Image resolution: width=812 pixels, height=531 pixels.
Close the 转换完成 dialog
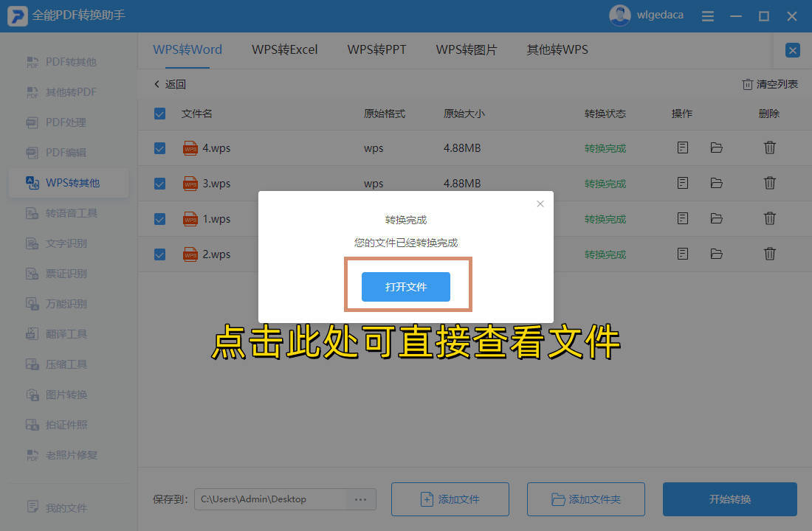(x=540, y=204)
